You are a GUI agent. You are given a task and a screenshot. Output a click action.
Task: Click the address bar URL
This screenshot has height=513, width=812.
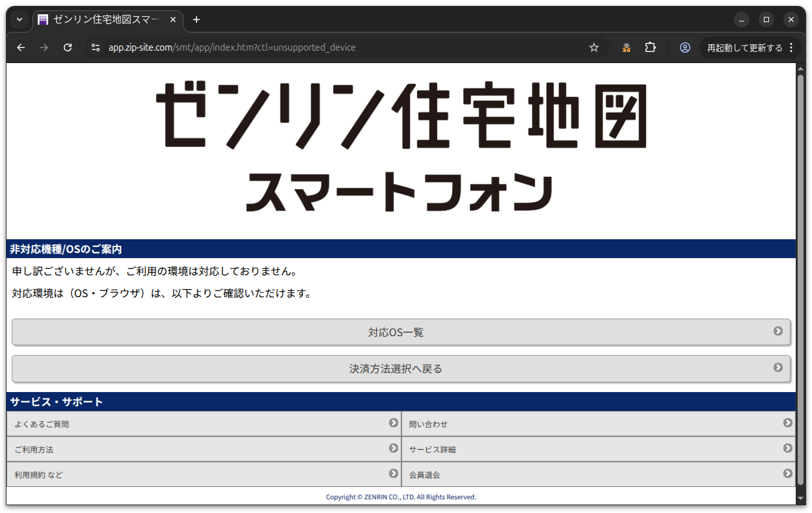(x=232, y=47)
